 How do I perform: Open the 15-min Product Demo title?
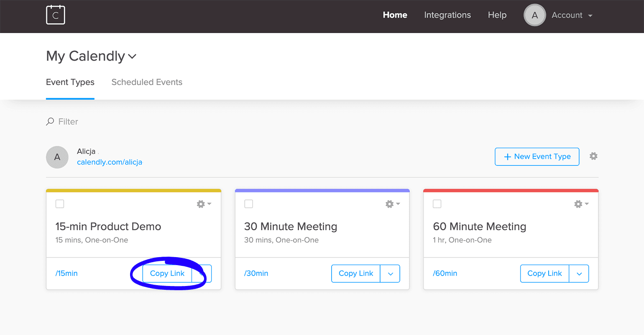pos(108,227)
